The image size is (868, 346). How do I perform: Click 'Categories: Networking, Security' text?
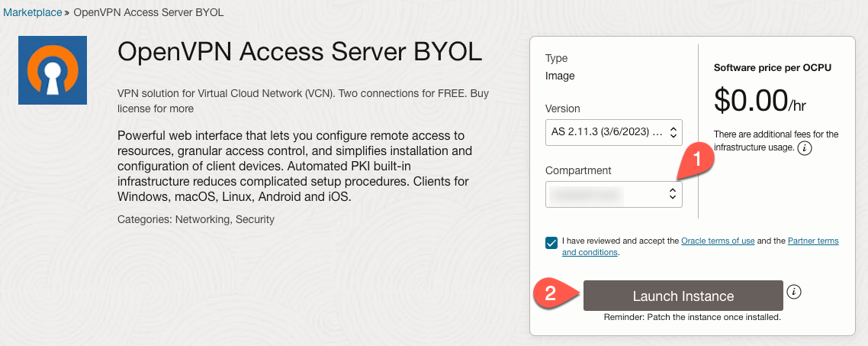[196, 219]
